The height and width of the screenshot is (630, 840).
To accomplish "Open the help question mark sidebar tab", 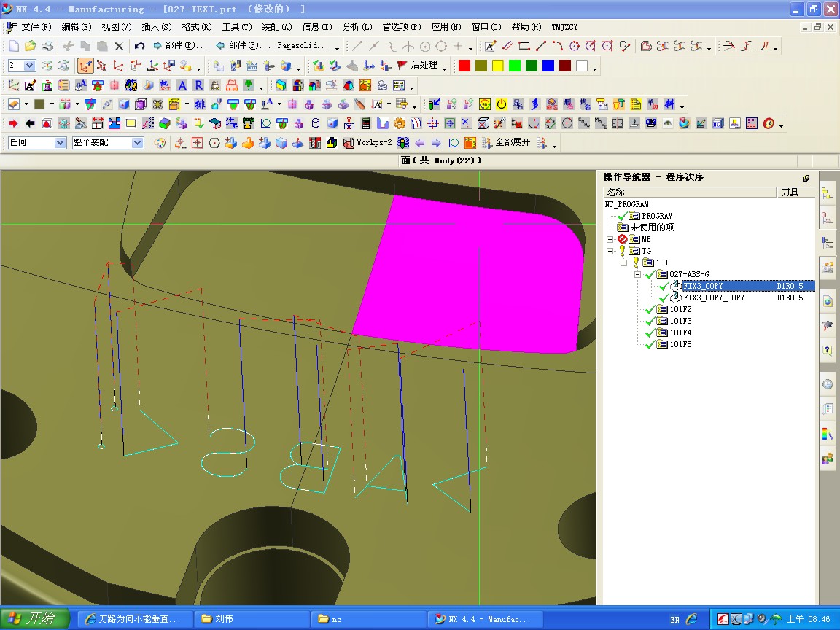I will (828, 350).
